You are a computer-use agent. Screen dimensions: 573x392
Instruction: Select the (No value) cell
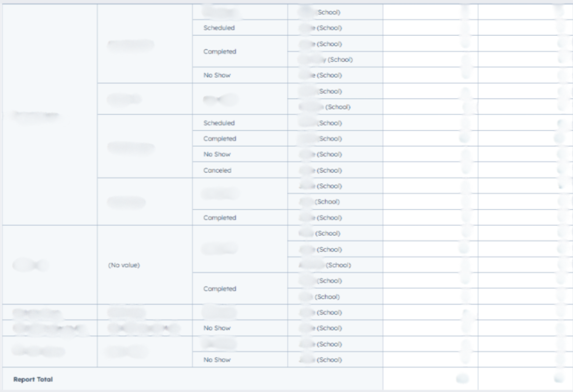[x=124, y=265]
